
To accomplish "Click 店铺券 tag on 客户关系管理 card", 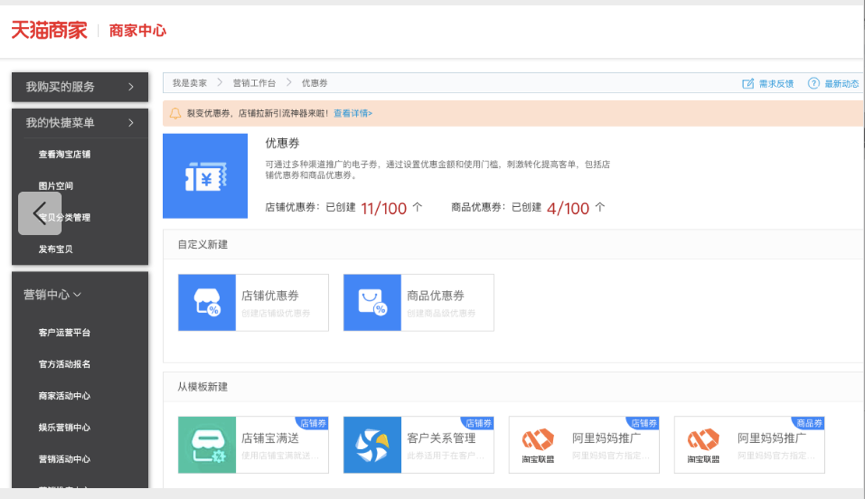I will (x=478, y=423).
